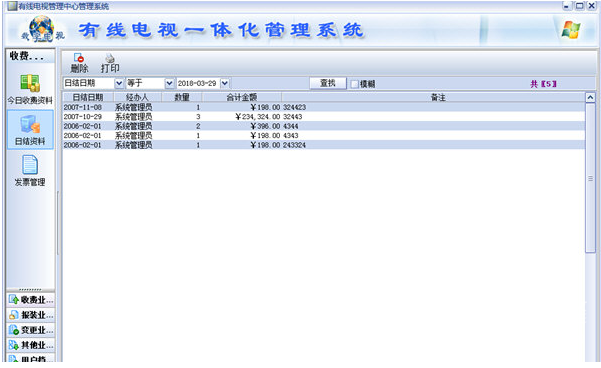601x368 pixels.
Task: Click the scroll-up arrow of the table
Action: 590,97
